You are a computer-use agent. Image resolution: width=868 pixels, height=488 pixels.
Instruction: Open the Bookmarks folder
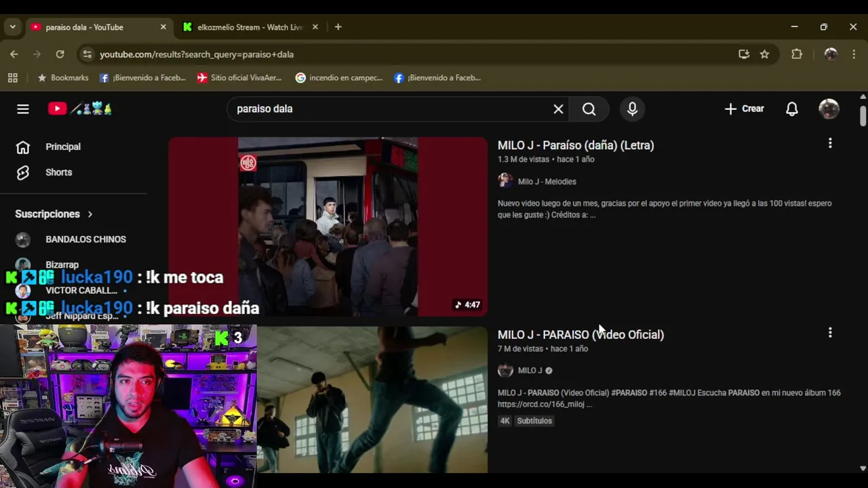[62, 78]
